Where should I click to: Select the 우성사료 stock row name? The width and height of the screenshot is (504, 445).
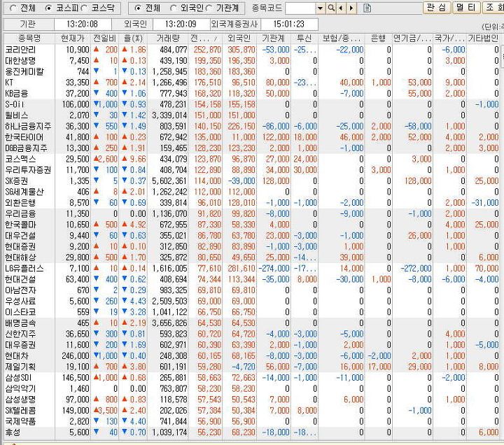[x=20, y=301]
